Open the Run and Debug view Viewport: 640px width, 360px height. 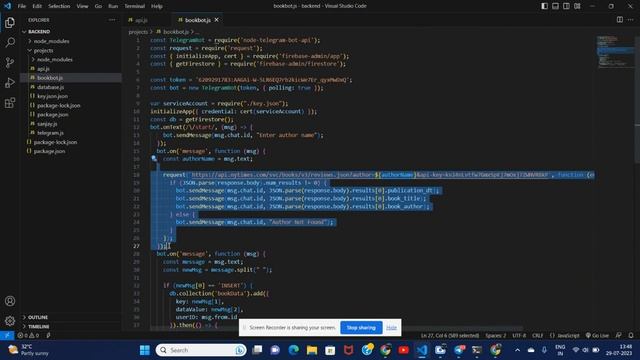pyautogui.click(x=10, y=82)
